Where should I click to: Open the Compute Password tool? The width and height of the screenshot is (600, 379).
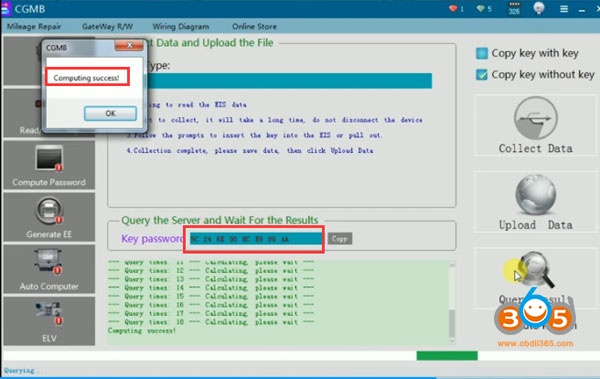[49, 165]
